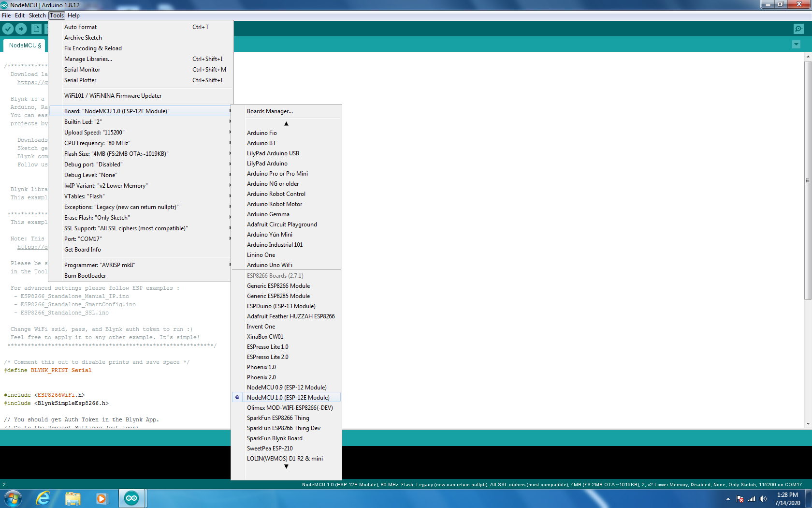This screenshot has height=508, width=812.
Task: Expand Upload Speed: "115200" submenu
Action: [x=140, y=133]
